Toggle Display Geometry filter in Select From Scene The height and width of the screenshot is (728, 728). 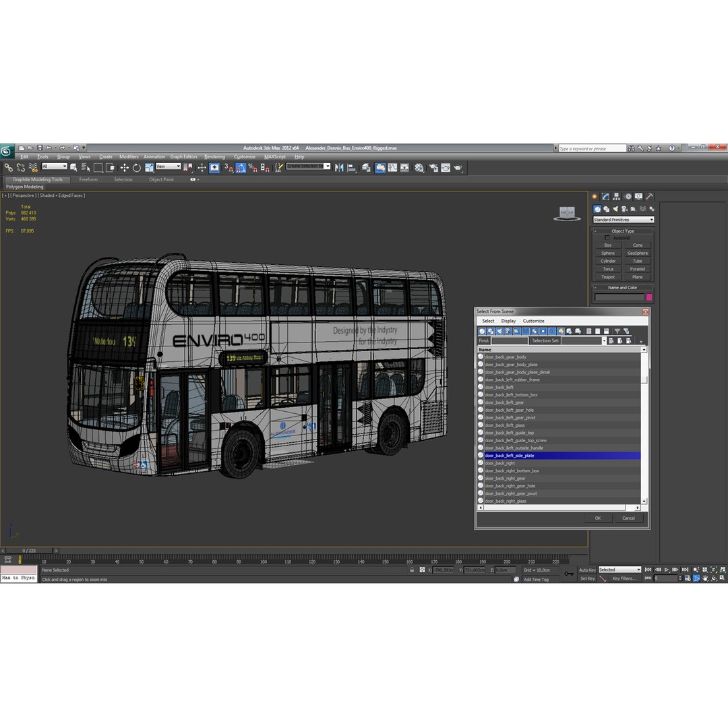(482, 331)
